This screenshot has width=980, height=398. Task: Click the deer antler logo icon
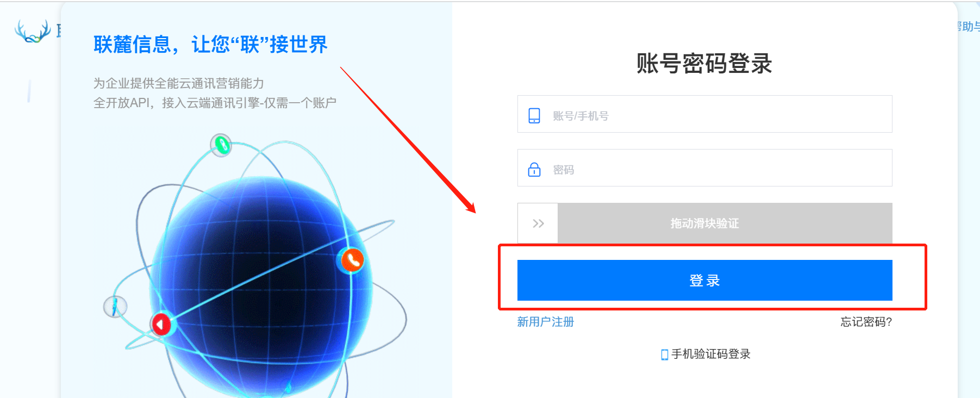coord(33,32)
